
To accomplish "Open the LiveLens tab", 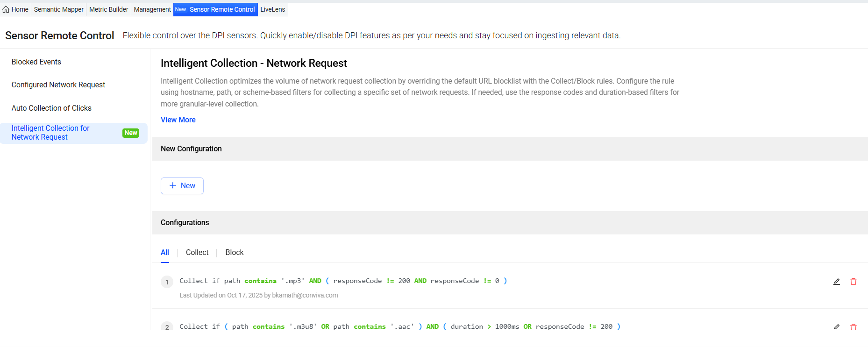I will (x=273, y=9).
